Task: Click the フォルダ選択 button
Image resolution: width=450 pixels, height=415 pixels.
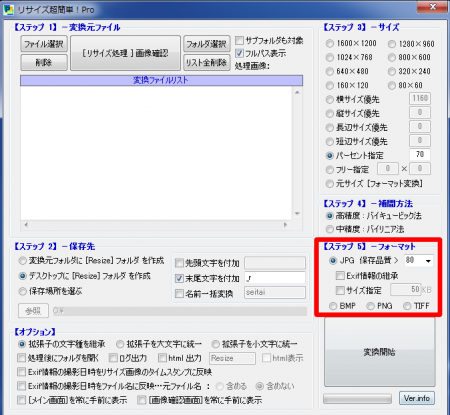Action: [x=207, y=44]
